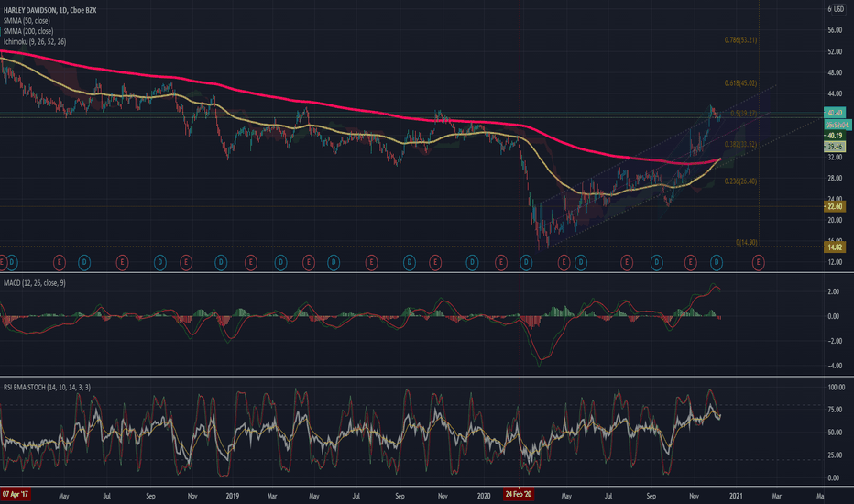Click the 2021 label on time axis
The image size is (854, 504).
(736, 496)
